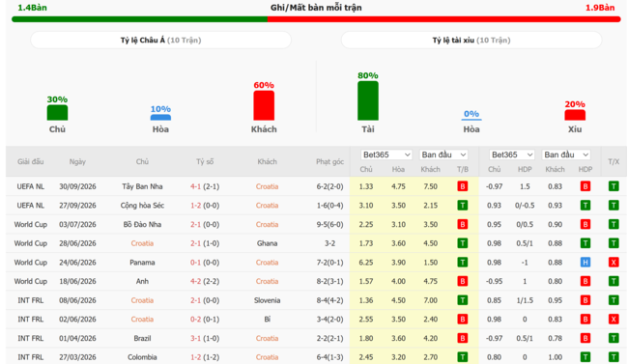
Task: Click the HDP badge in 08/06/2026 row
Action: pos(585,300)
